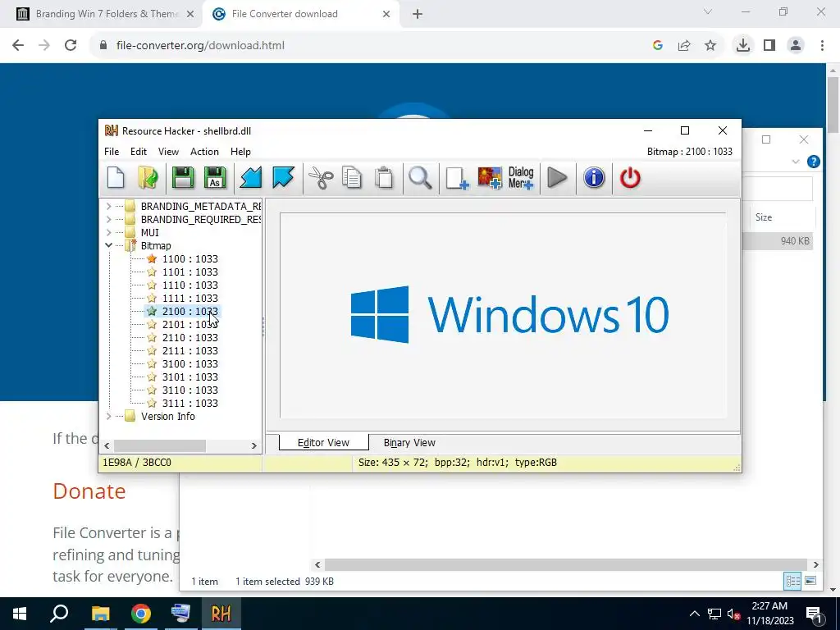Open Windows Start menu
This screenshot has height=630, width=840.
pyautogui.click(x=20, y=614)
